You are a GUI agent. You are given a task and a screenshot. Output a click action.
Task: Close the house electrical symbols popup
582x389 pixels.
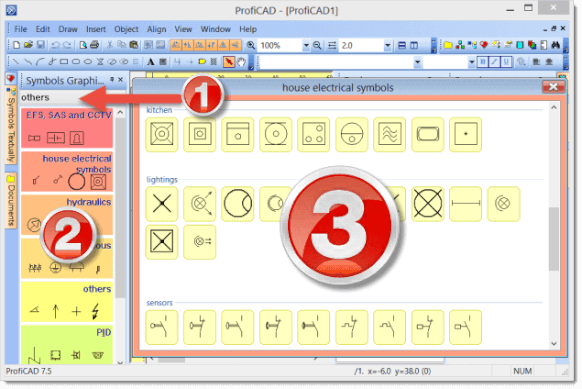pos(553,87)
